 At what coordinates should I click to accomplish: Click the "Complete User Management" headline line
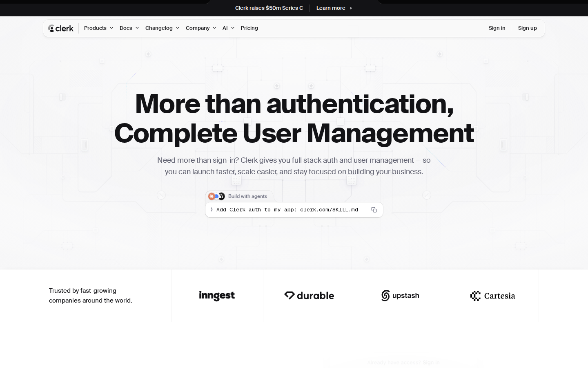tap(294, 133)
